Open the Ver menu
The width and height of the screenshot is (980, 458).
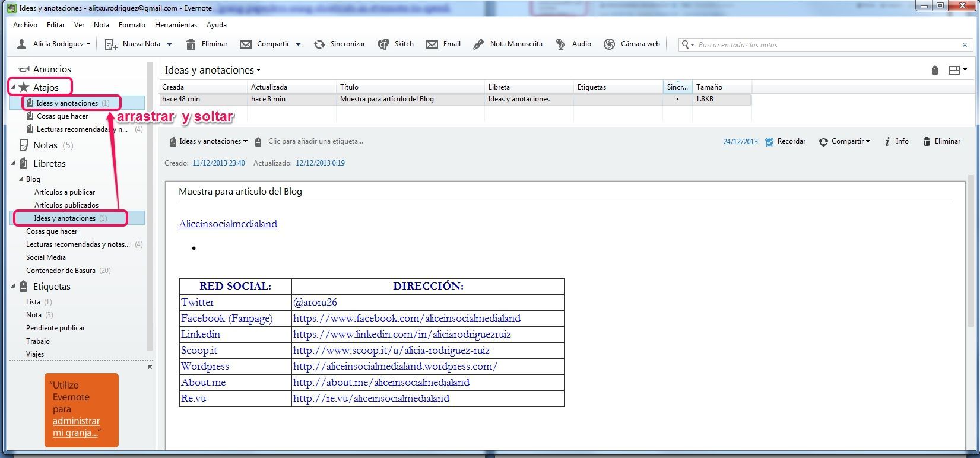point(79,25)
